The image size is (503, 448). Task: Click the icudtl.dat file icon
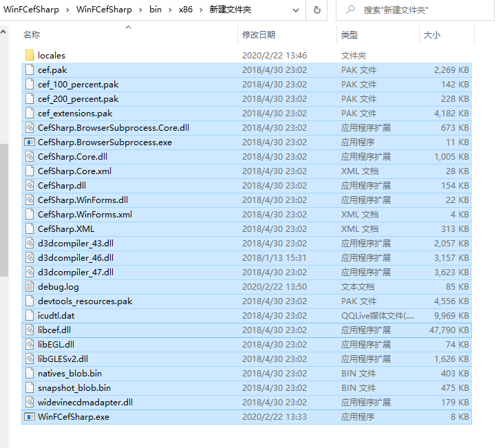[x=30, y=315]
